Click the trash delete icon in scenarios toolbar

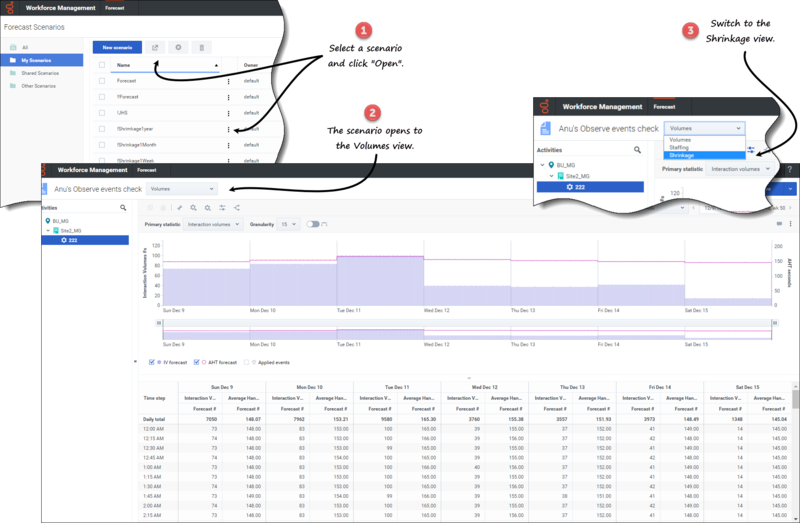tap(202, 47)
